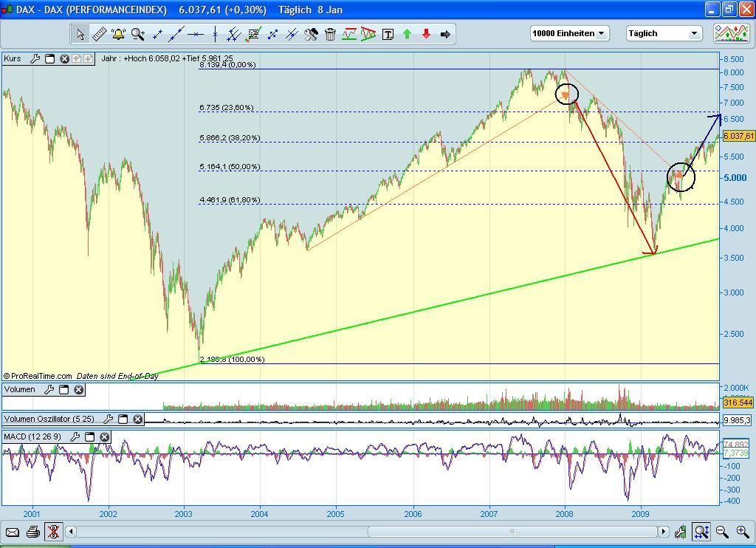This screenshot has width=756, height=548.
Task: Select the red down arrow marker tool
Action: coord(426,33)
